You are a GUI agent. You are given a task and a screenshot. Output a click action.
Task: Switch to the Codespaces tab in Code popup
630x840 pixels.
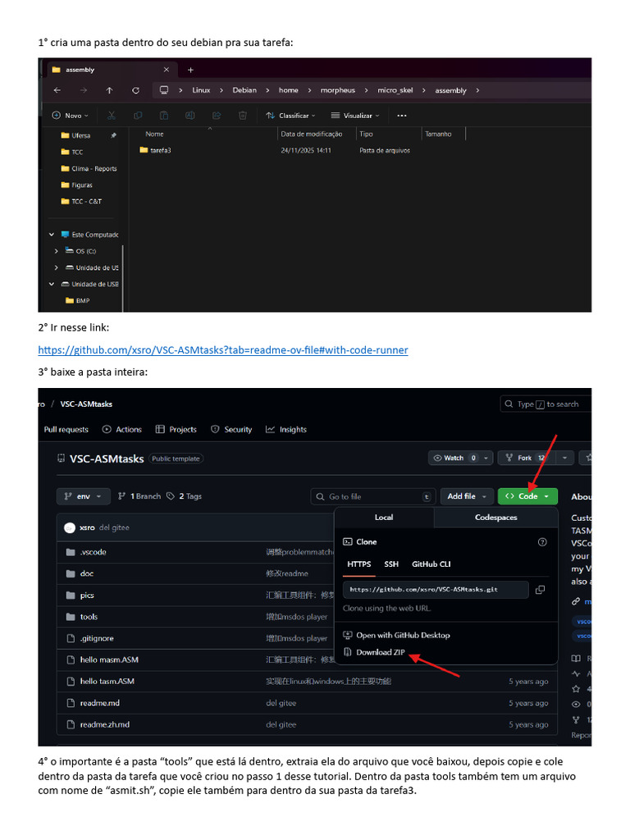click(x=496, y=518)
